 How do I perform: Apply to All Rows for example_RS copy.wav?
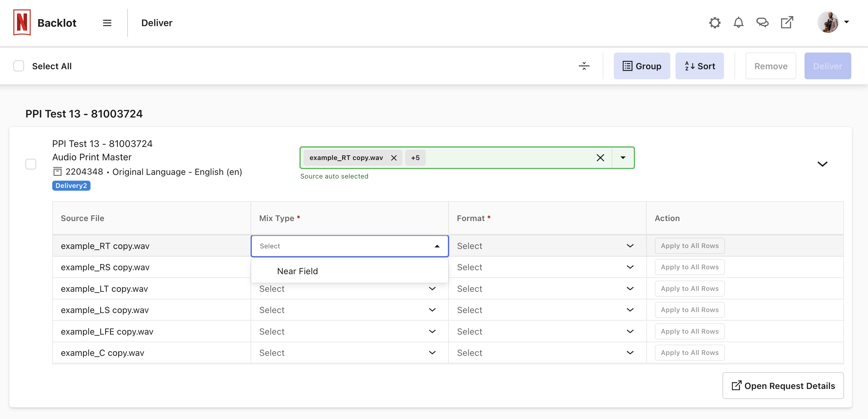coord(689,267)
